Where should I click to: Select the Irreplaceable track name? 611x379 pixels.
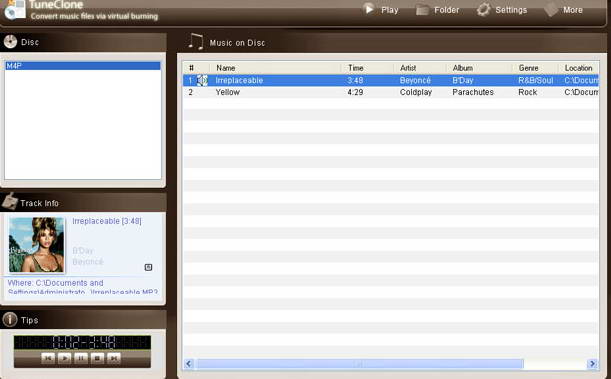[239, 80]
